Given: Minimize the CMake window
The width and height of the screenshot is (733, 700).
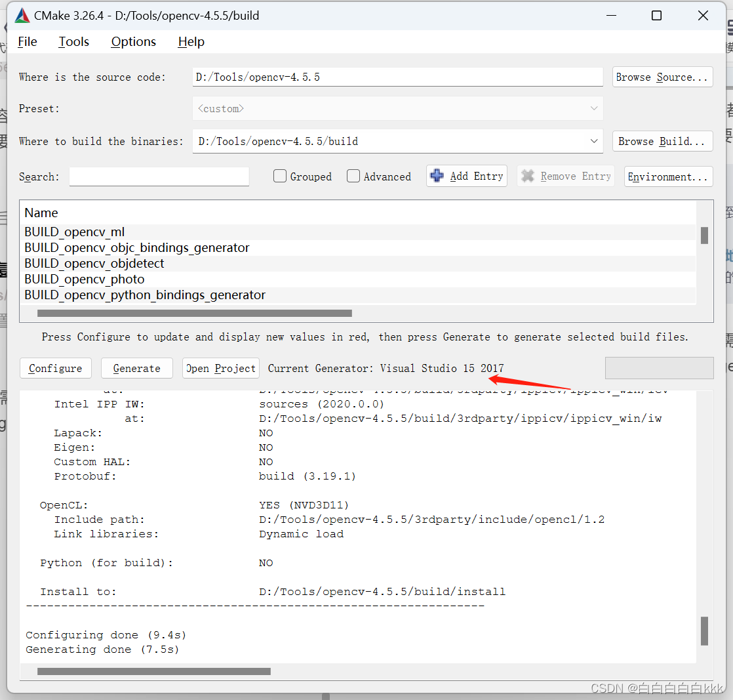Looking at the screenshot, I should [x=611, y=16].
